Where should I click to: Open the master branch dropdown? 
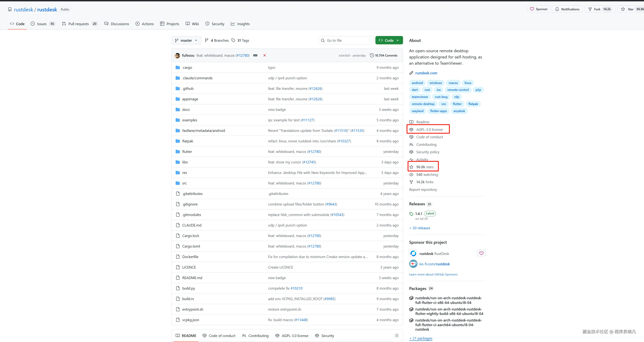[186, 40]
